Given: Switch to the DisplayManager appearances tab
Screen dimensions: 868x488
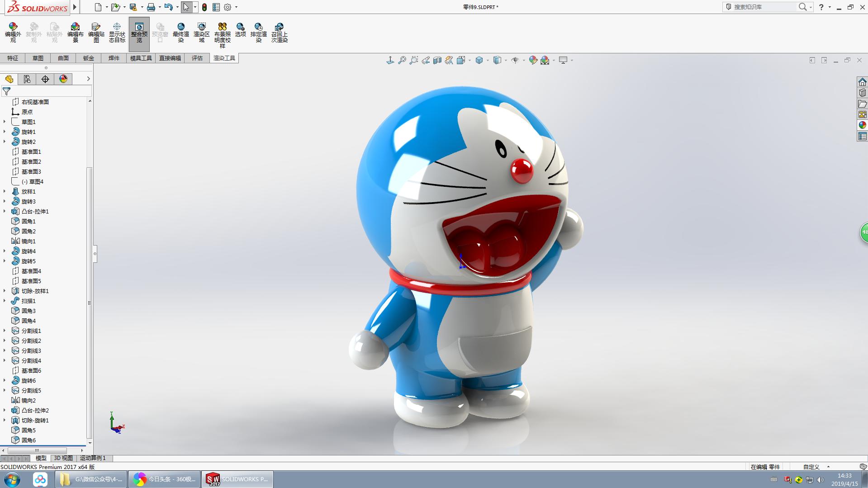Looking at the screenshot, I should pos(63,79).
